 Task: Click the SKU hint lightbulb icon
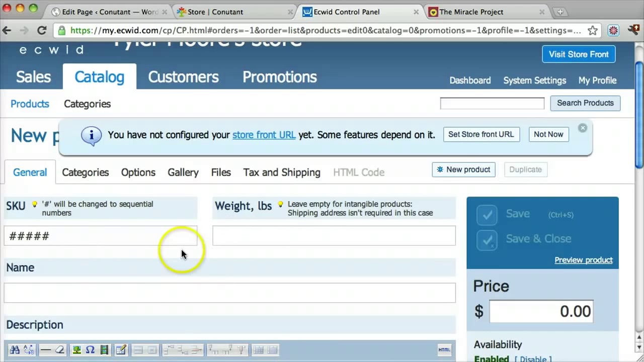(34, 205)
